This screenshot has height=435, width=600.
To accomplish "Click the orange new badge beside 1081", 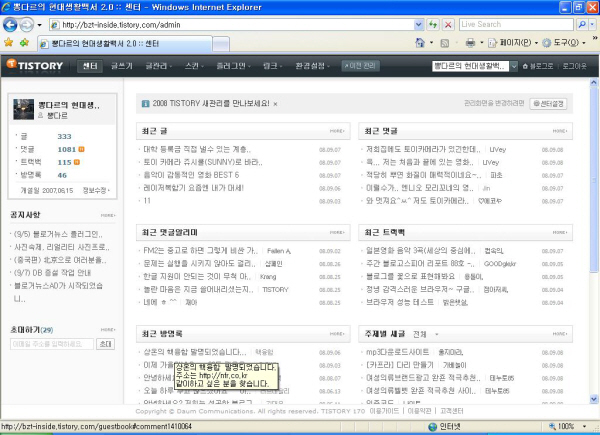I will tap(82, 149).
